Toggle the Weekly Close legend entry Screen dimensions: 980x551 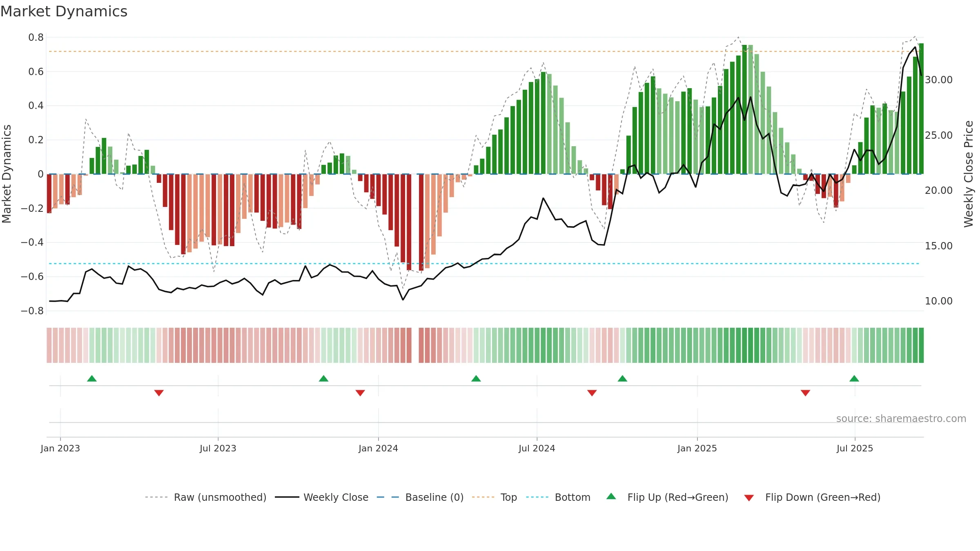(321, 497)
